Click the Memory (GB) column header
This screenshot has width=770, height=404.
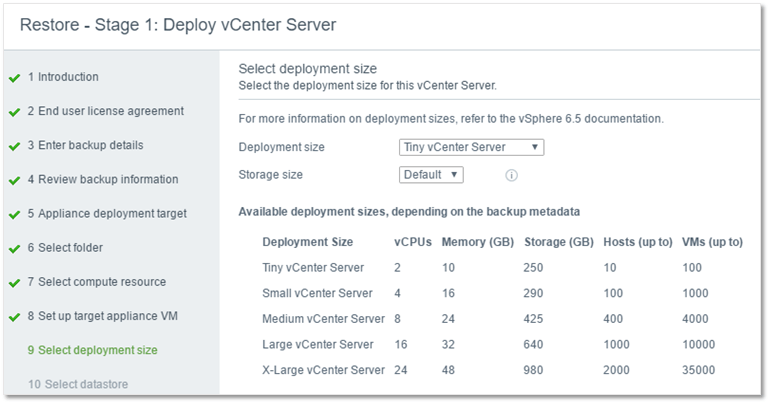(478, 242)
